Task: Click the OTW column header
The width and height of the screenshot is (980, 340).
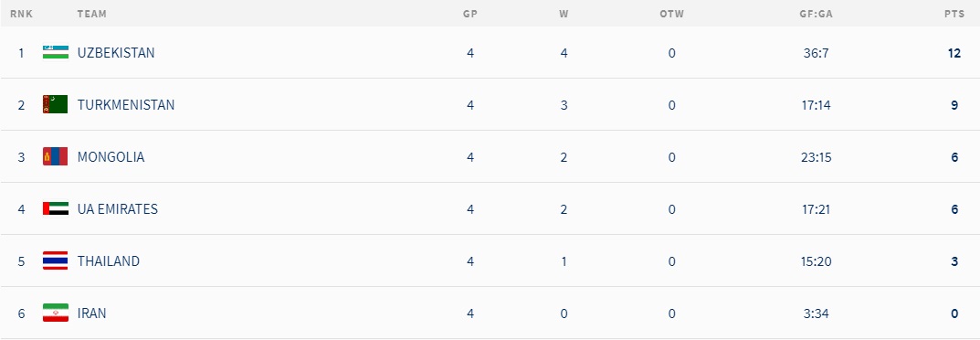Action: click(672, 14)
